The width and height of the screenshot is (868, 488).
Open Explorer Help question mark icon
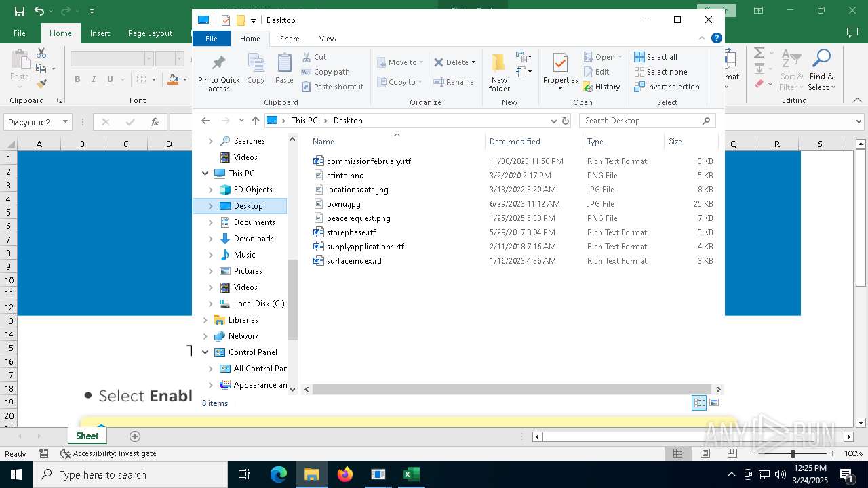pos(716,39)
